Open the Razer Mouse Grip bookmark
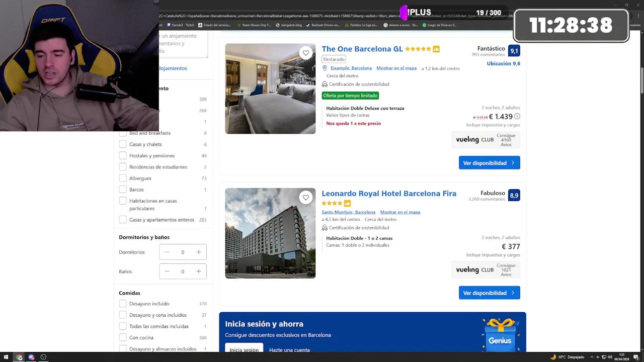The height and width of the screenshot is (362, 644). [x=254, y=25]
